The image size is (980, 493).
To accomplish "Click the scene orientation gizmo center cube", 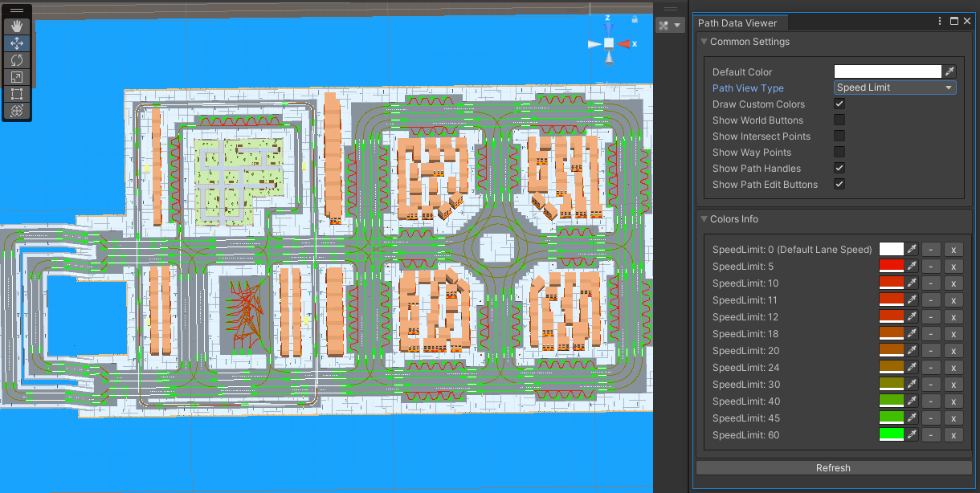I will tap(609, 43).
